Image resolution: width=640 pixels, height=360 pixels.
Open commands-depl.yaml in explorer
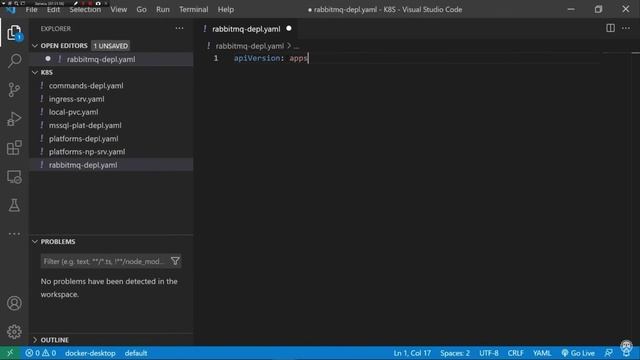[86, 86]
